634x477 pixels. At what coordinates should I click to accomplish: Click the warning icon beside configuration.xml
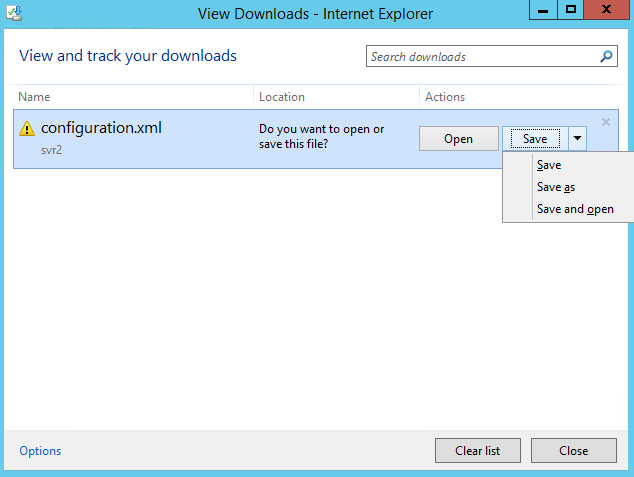pos(27,129)
